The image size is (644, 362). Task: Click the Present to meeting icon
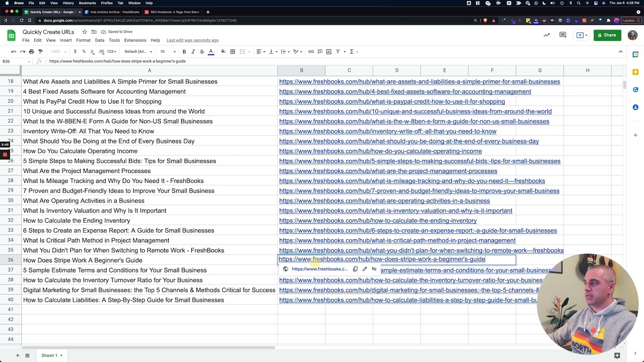pos(580,35)
